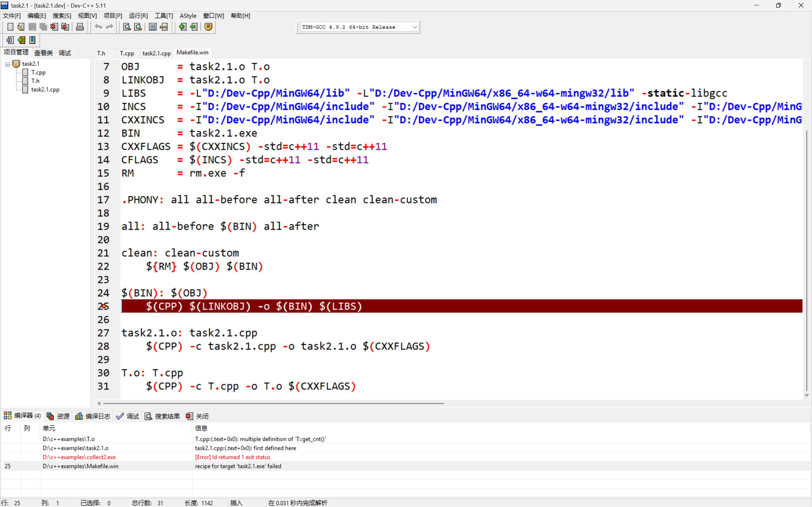Select the ld returned 1 exit status error row
The height and width of the screenshot is (507, 812).
pos(232,457)
